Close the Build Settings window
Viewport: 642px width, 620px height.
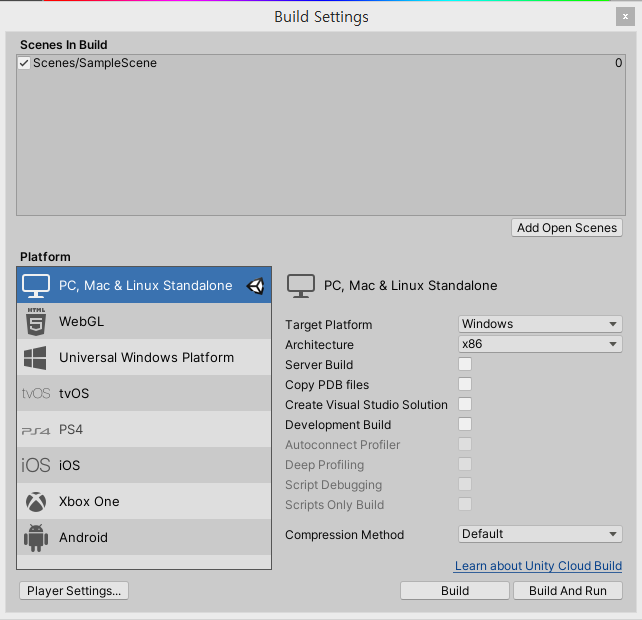625,17
